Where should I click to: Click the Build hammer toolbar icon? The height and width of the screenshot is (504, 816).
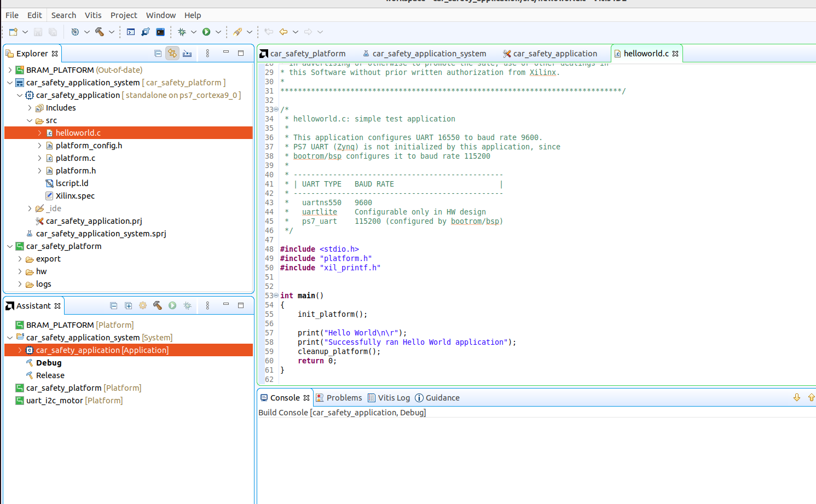pos(99,32)
